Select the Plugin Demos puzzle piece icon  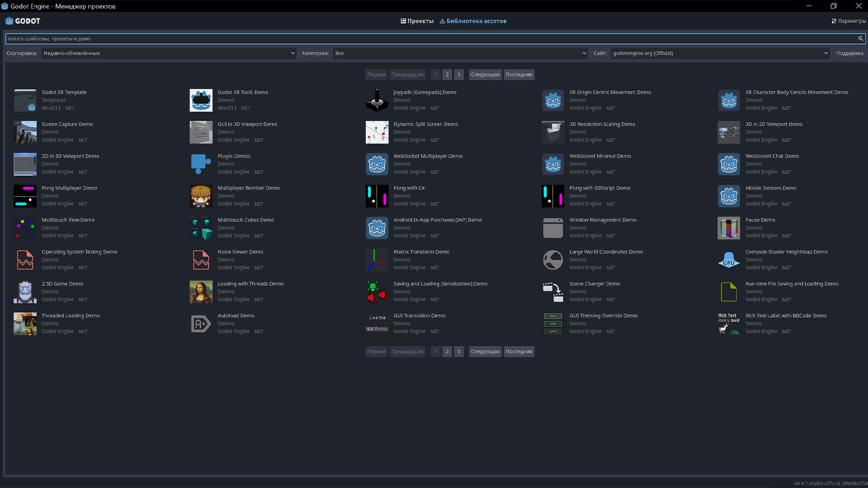(201, 164)
